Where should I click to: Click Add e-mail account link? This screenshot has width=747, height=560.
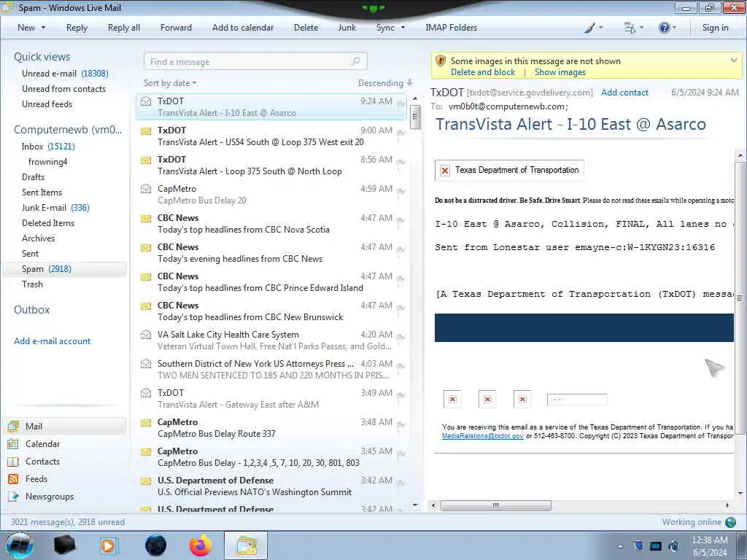[52, 341]
